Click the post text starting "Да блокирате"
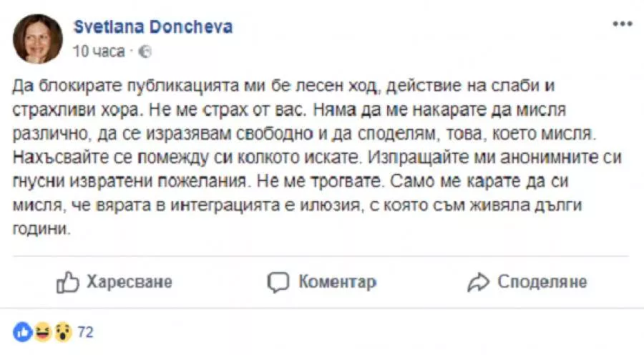Image resolution: width=644 pixels, height=355 pixels. click(x=317, y=157)
